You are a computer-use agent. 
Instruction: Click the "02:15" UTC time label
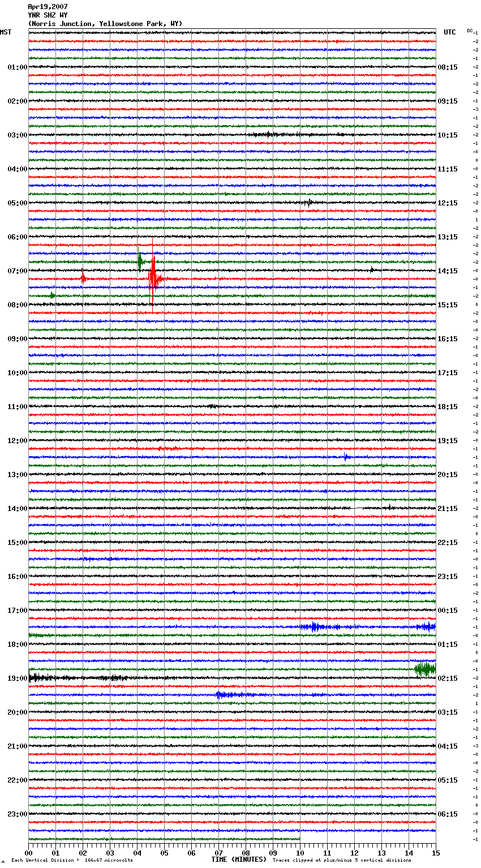click(448, 678)
